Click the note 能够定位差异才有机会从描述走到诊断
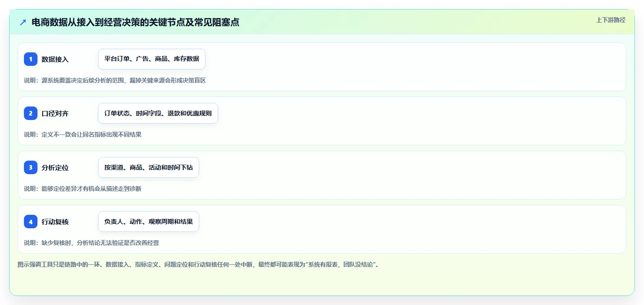The height and width of the screenshot is (305, 644). pyautogui.click(x=83, y=189)
